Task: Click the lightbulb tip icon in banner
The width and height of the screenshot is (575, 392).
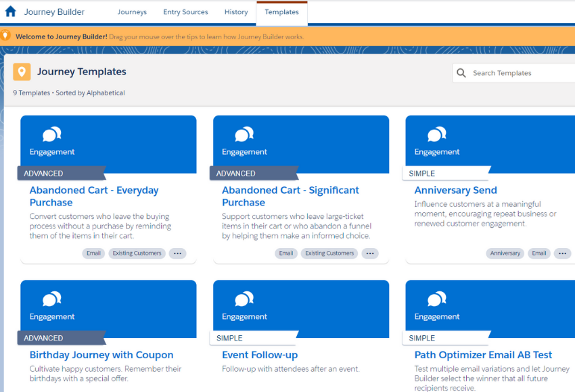Action: (x=5, y=36)
